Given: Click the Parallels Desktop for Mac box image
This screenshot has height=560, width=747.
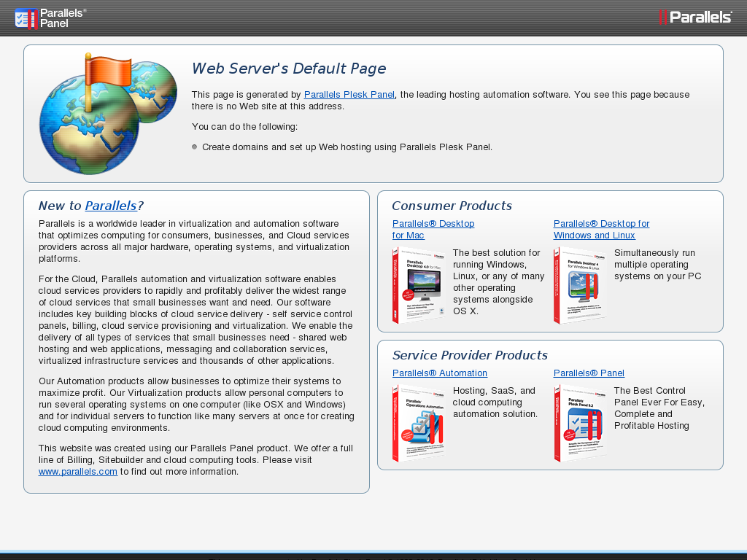Looking at the screenshot, I should point(419,285).
